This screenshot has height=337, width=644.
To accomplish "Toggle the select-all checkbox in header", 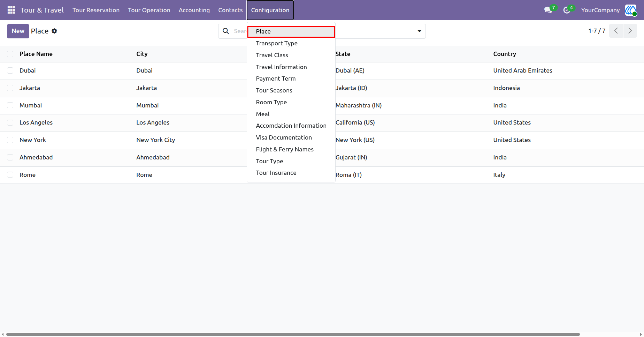I will coord(10,54).
